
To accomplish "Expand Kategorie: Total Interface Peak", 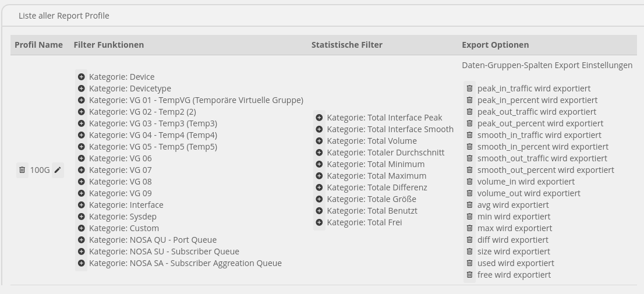I will pyautogui.click(x=319, y=118).
